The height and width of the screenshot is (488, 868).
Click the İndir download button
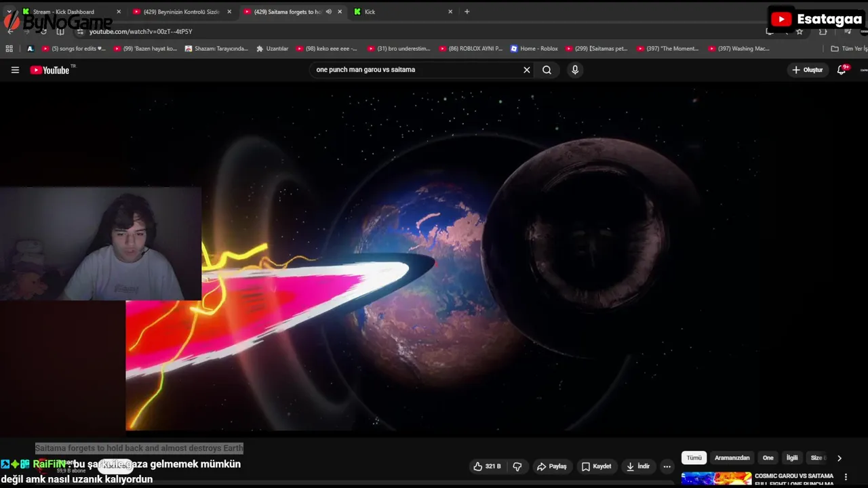click(638, 466)
